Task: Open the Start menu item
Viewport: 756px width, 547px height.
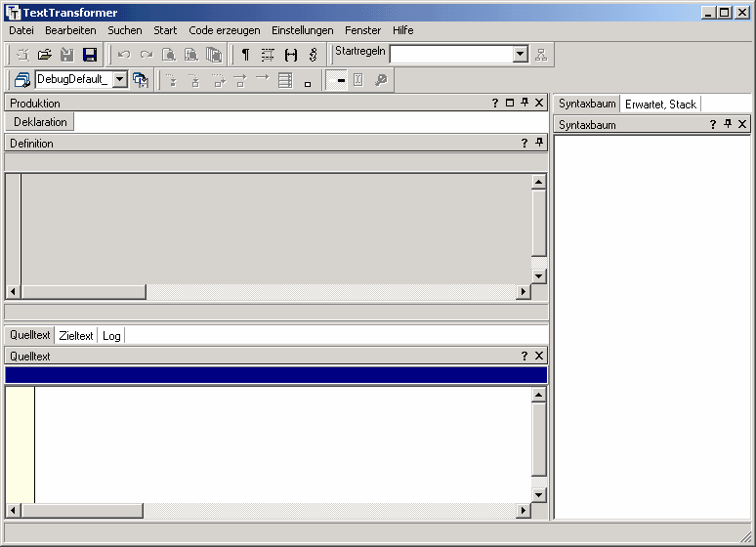Action: pos(165,30)
